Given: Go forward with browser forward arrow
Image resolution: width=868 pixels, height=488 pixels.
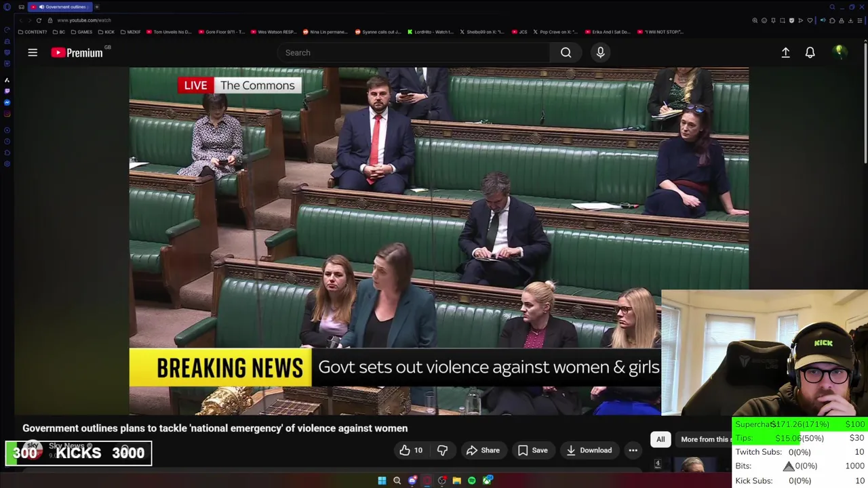Looking at the screenshot, I should [x=29, y=20].
